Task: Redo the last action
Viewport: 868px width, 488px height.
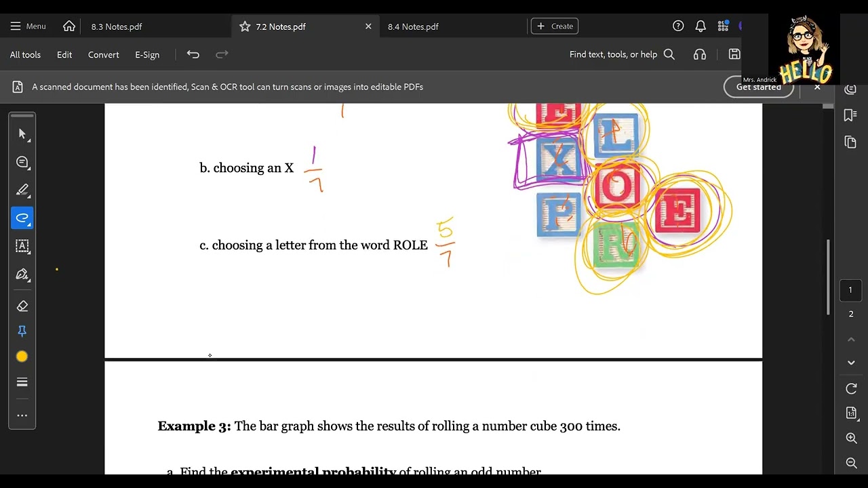Action: click(x=222, y=54)
